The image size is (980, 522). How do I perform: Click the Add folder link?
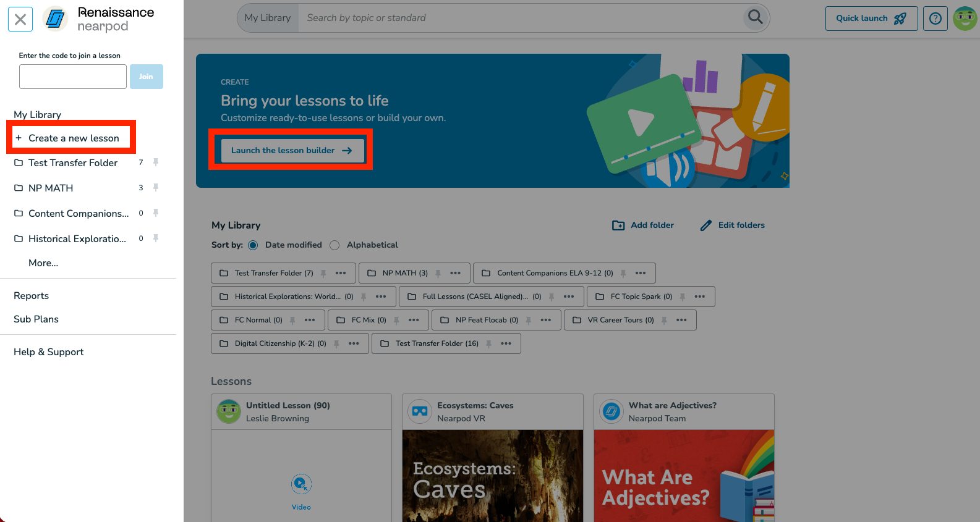643,225
